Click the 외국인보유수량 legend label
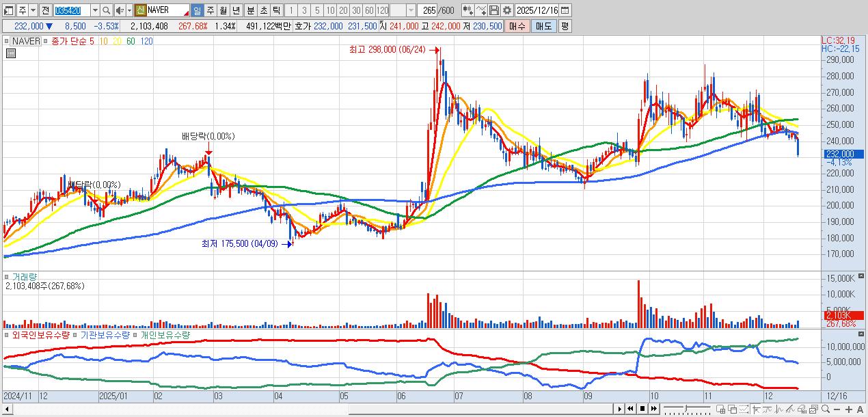Viewport: 868px width, 417px height. 41,336
